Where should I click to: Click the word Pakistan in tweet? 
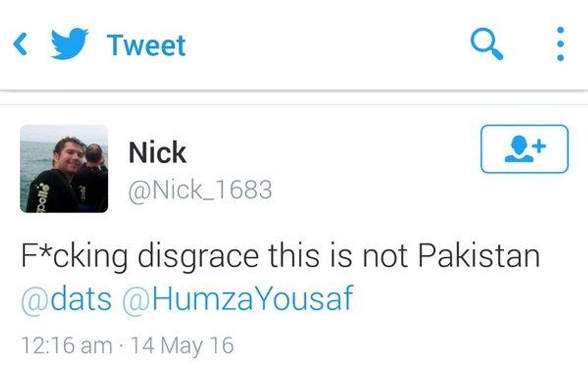click(x=479, y=256)
